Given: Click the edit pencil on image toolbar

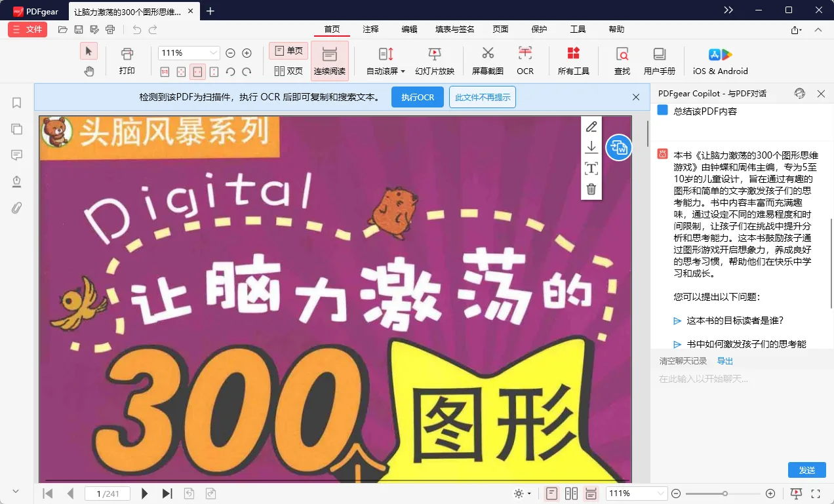Looking at the screenshot, I should [x=591, y=127].
